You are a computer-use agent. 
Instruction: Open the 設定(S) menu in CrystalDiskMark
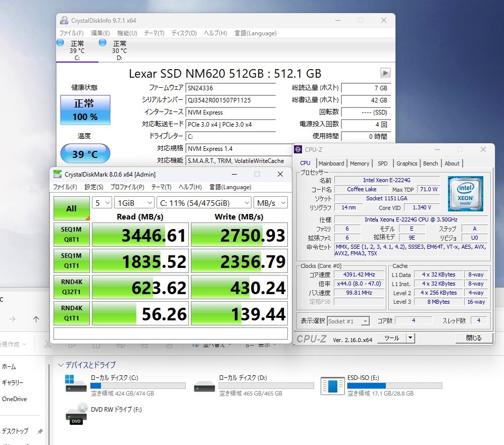pyautogui.click(x=93, y=187)
